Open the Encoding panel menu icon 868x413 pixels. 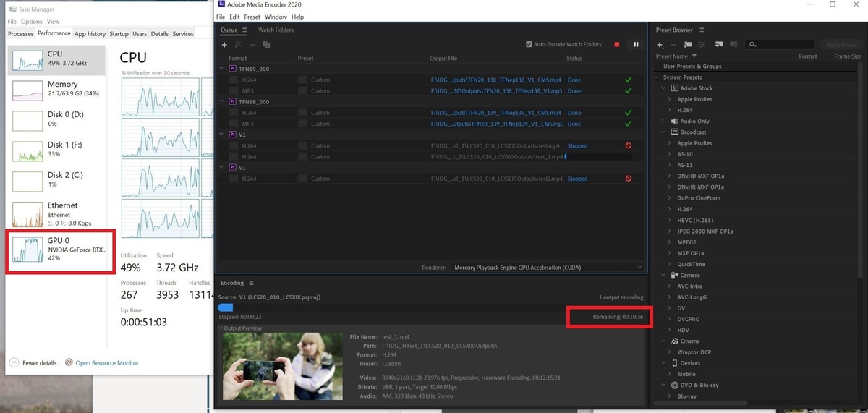251,283
